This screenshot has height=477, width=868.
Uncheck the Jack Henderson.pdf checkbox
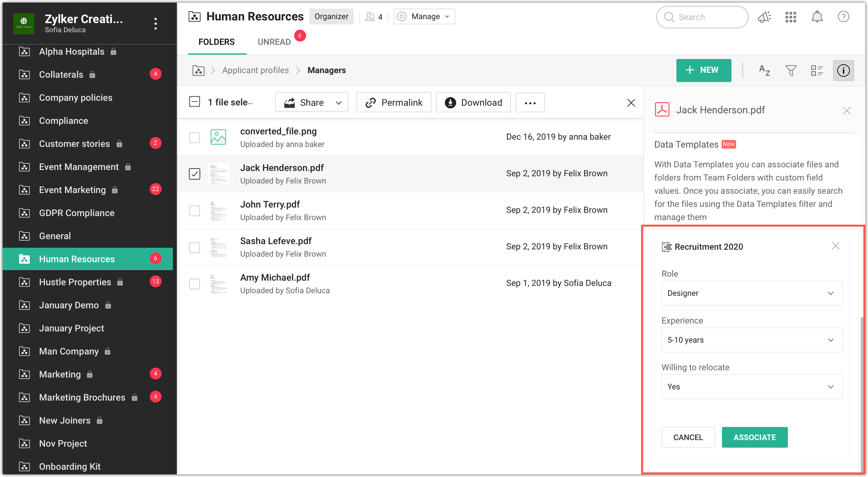point(195,174)
